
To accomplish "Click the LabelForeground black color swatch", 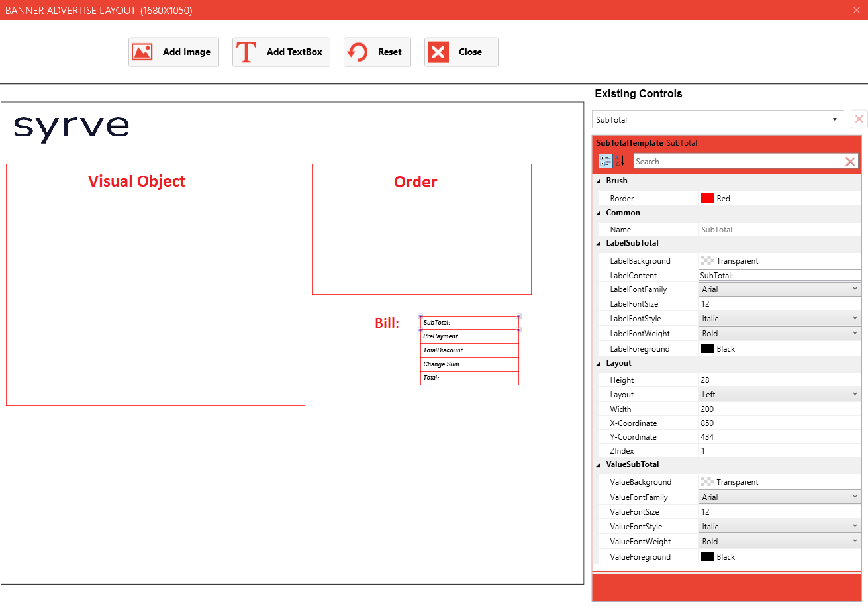I will pos(707,349).
